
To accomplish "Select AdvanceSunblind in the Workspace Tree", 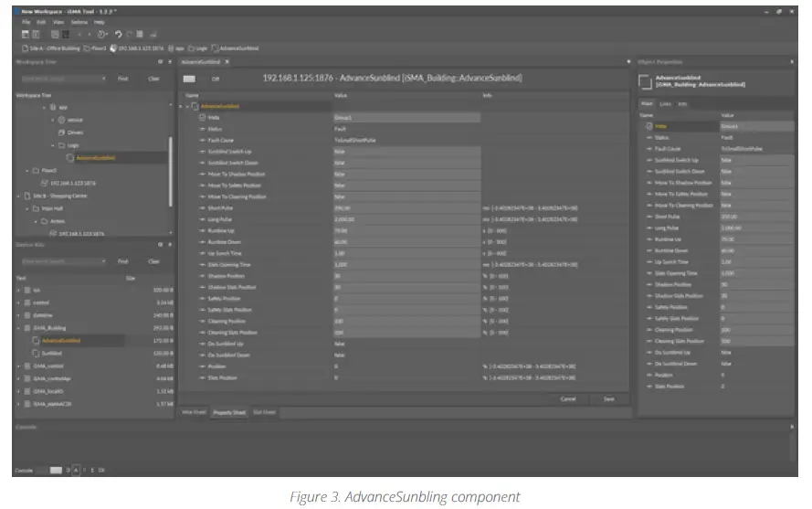I will pyautogui.click(x=96, y=158).
